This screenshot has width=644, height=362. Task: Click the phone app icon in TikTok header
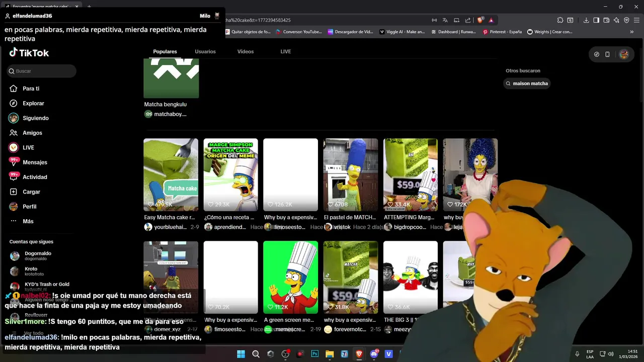(607, 54)
